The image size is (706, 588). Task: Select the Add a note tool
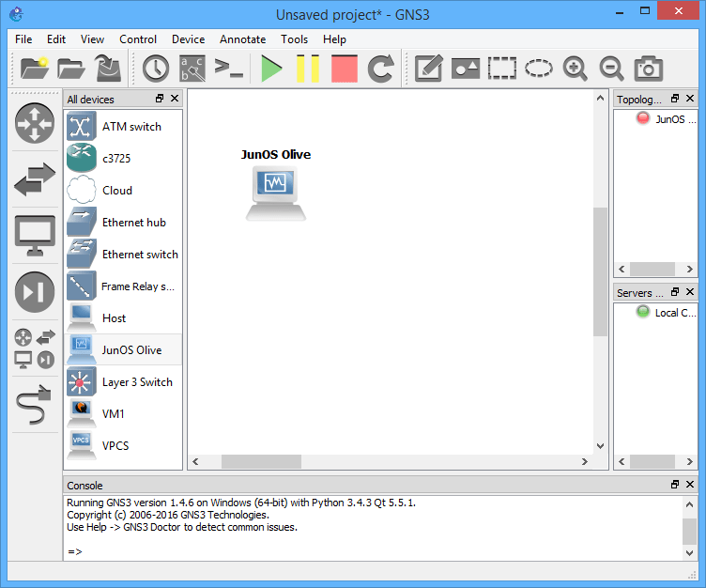[x=428, y=69]
